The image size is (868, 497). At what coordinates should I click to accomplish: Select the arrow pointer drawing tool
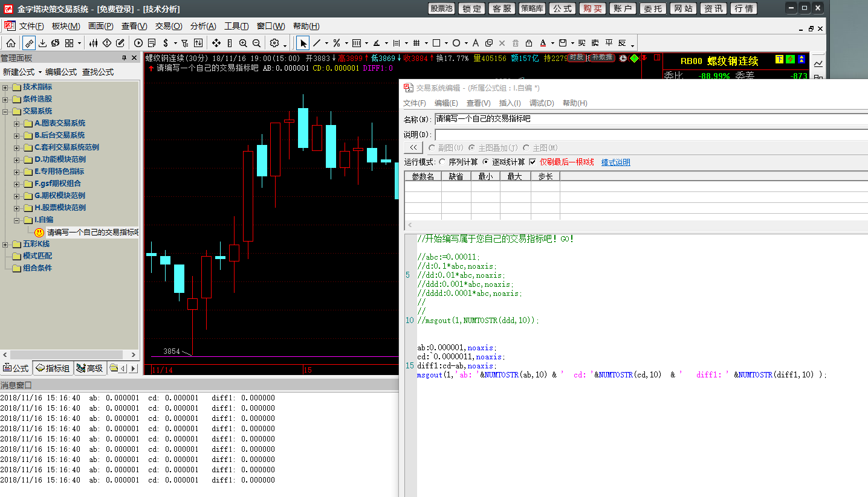pyautogui.click(x=303, y=43)
